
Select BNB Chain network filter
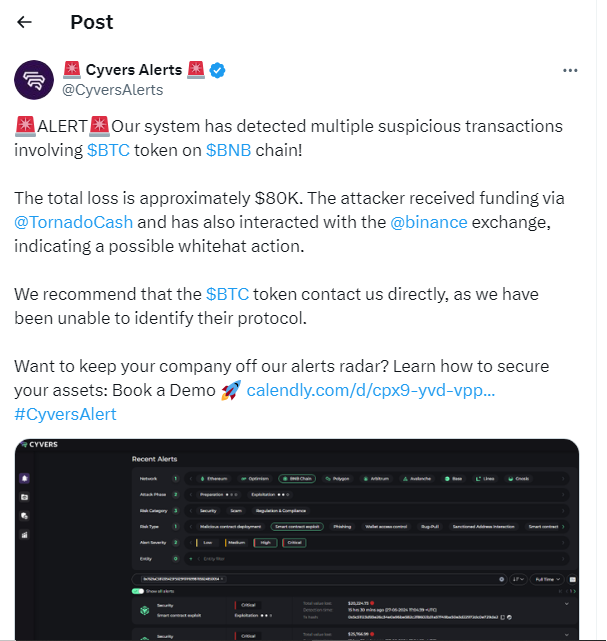[296, 479]
